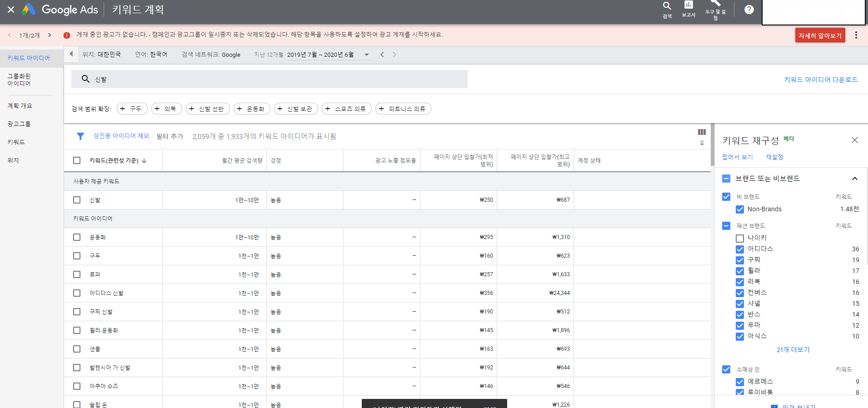The image size is (868, 408).
Task: Click into the keyword search field containing 신발
Action: tap(269, 79)
